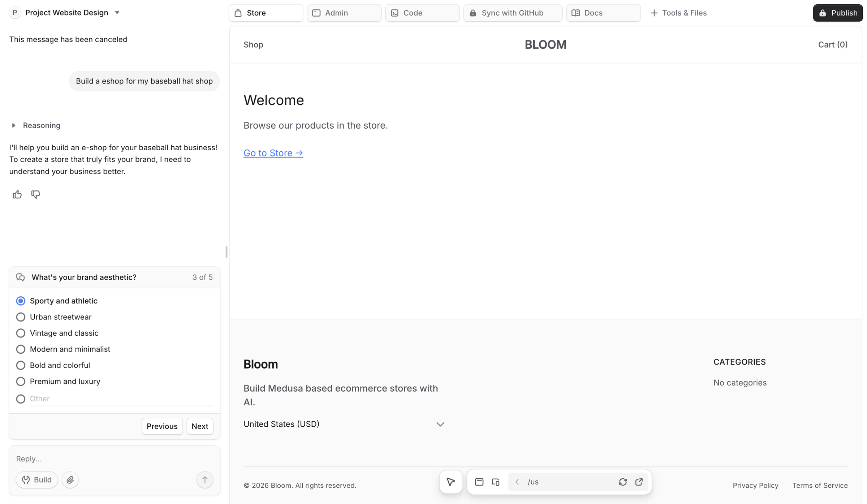Select Modern and minimalist radio option
This screenshot has width=867, height=504.
pyautogui.click(x=21, y=349)
